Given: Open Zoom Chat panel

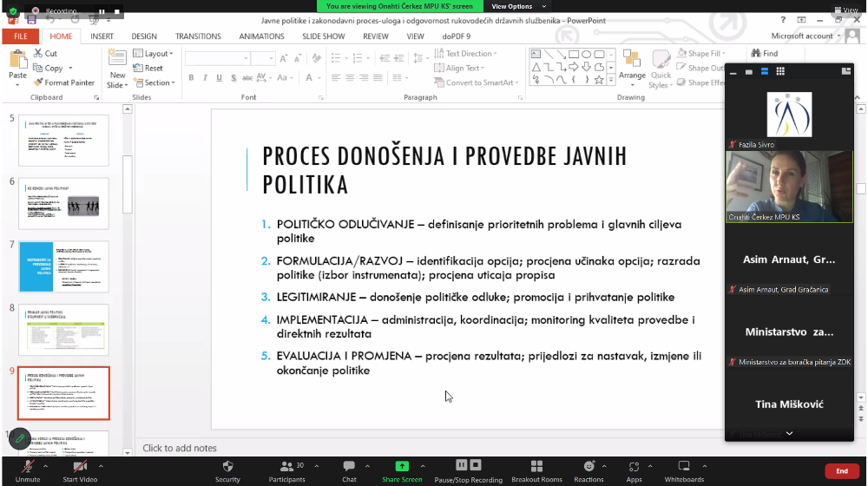Looking at the screenshot, I should click(x=349, y=471).
